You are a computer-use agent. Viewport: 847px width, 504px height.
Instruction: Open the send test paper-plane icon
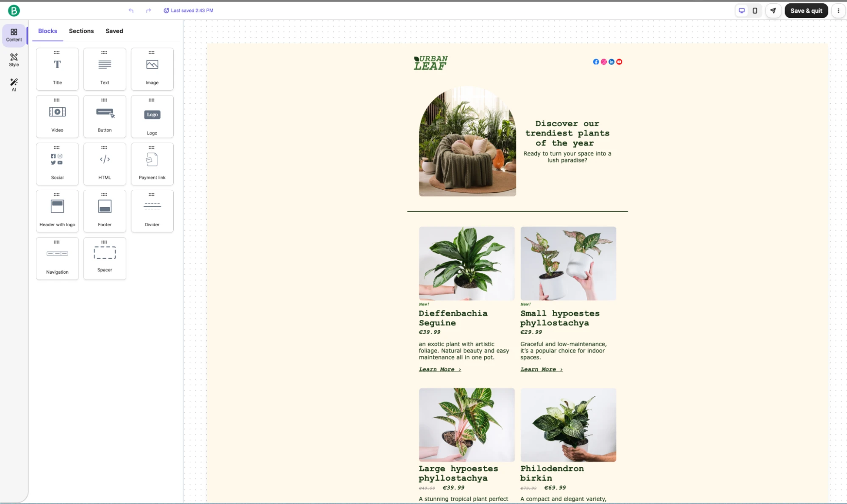tap(773, 11)
